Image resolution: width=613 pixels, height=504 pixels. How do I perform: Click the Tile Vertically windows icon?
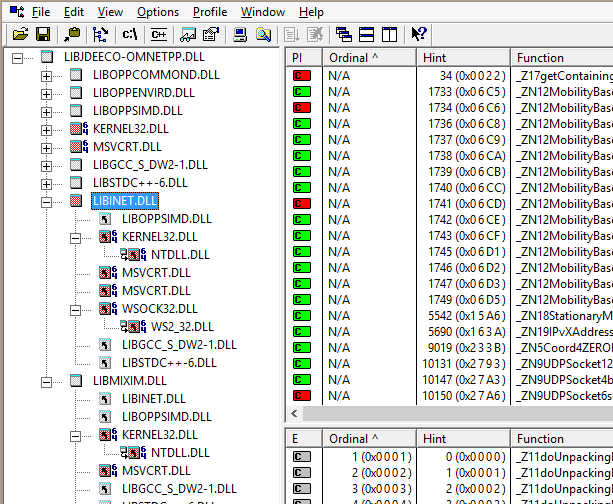click(389, 34)
